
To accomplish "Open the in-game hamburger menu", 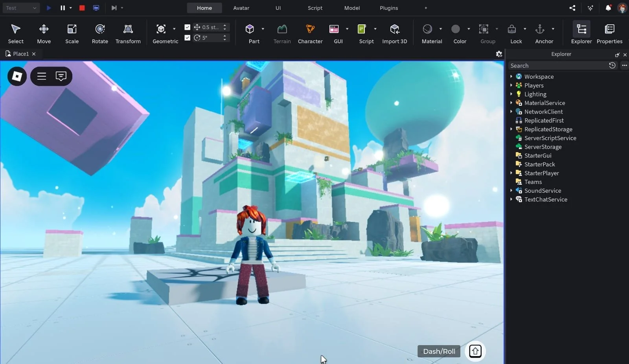I will [42, 76].
